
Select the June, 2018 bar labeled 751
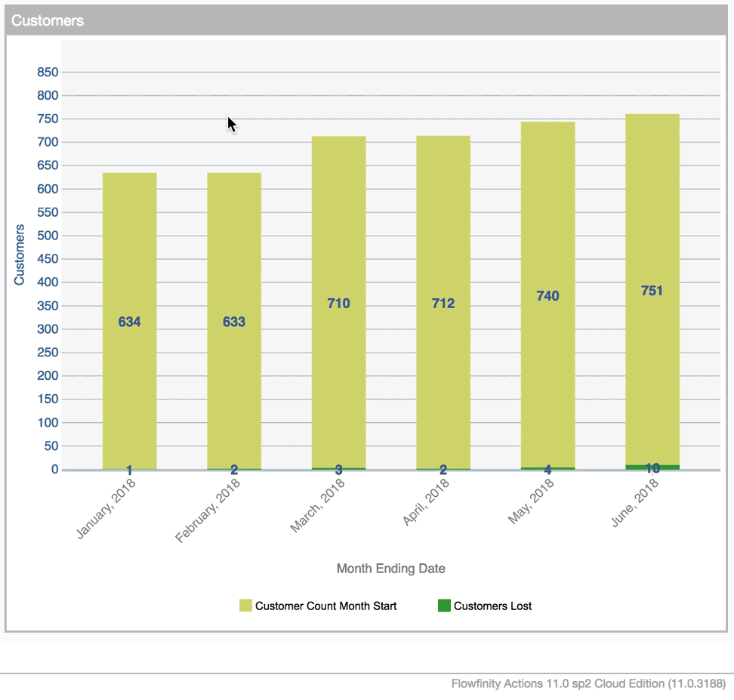pos(652,291)
